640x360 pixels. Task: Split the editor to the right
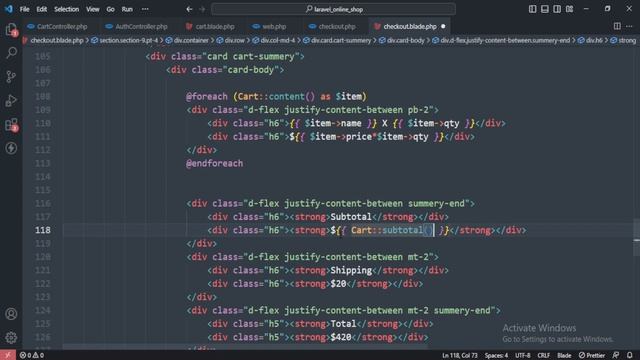617,26
